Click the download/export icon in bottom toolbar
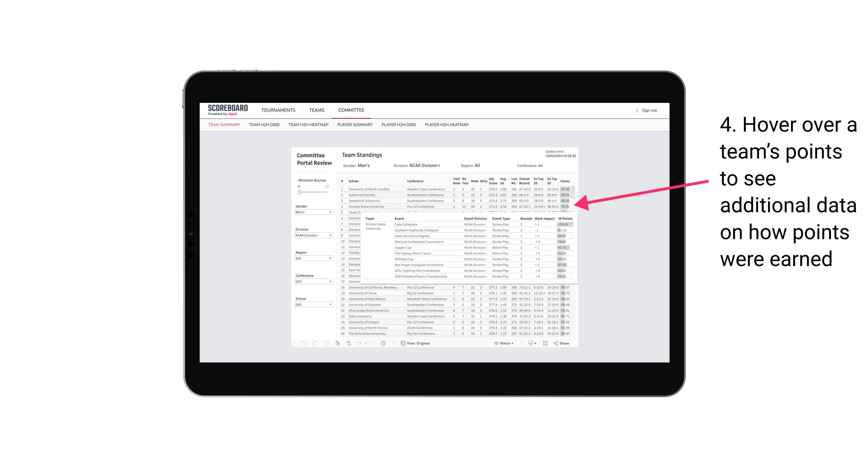Screen dimensions: 868x467 click(529, 344)
